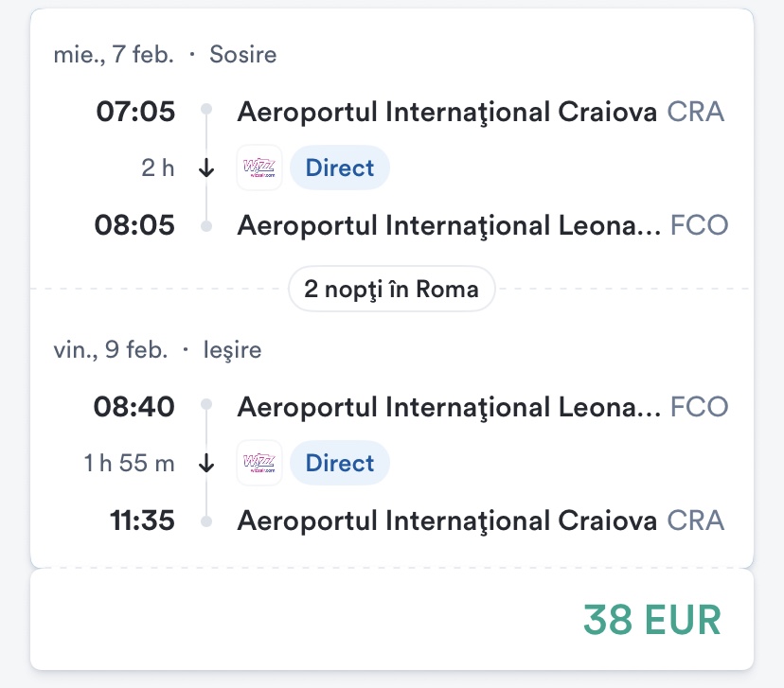This screenshot has height=688, width=784.
Task: Select Aeroportul Internațional Craiova return arrival airport
Action: coord(447,520)
